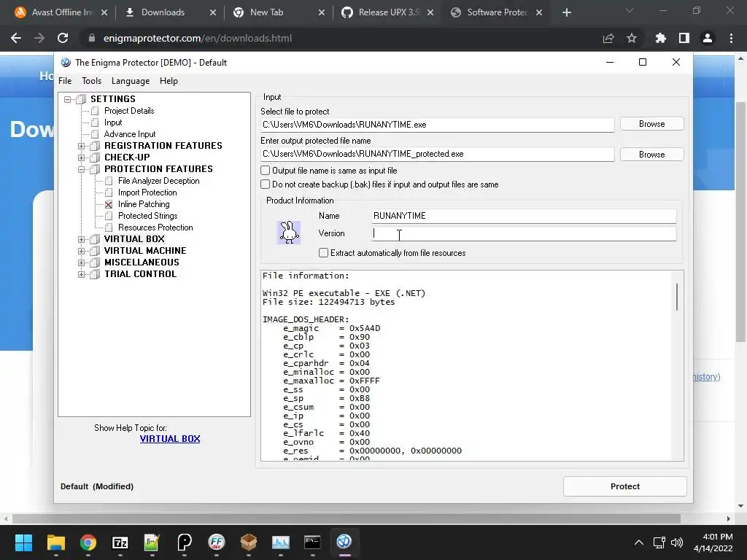The width and height of the screenshot is (747, 560).
Task: Show hidden system tray icons
Action: point(639,542)
